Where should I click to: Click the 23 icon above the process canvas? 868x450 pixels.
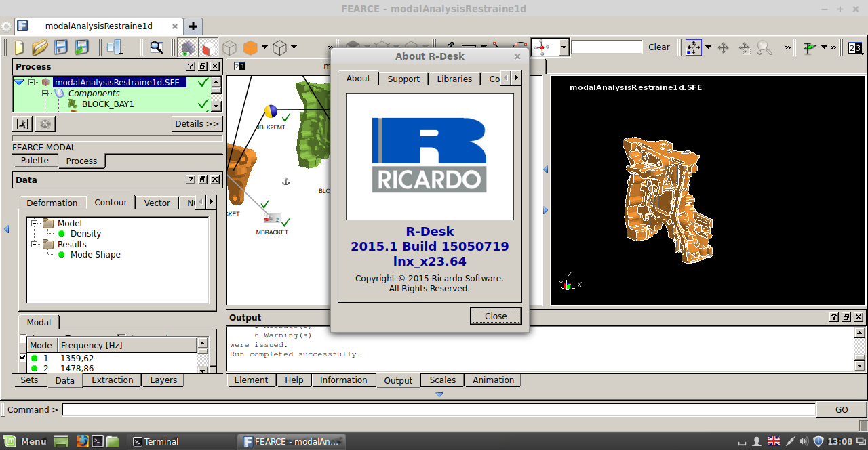pos(239,66)
